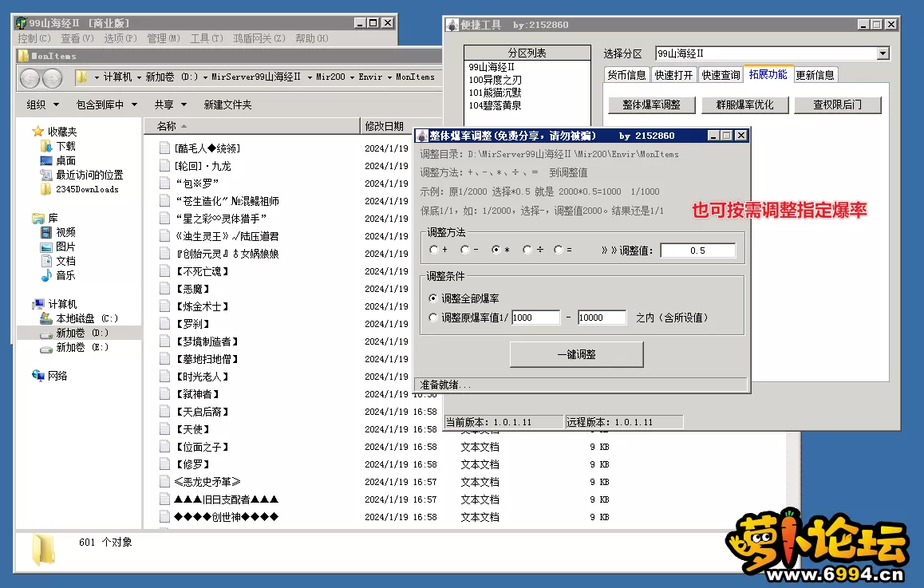
Task: Open the 文档 library icon
Action: pyautogui.click(x=46, y=261)
